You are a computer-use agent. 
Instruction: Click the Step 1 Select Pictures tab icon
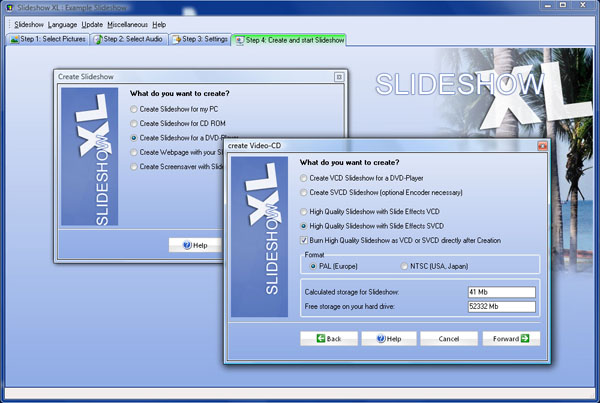click(x=14, y=39)
